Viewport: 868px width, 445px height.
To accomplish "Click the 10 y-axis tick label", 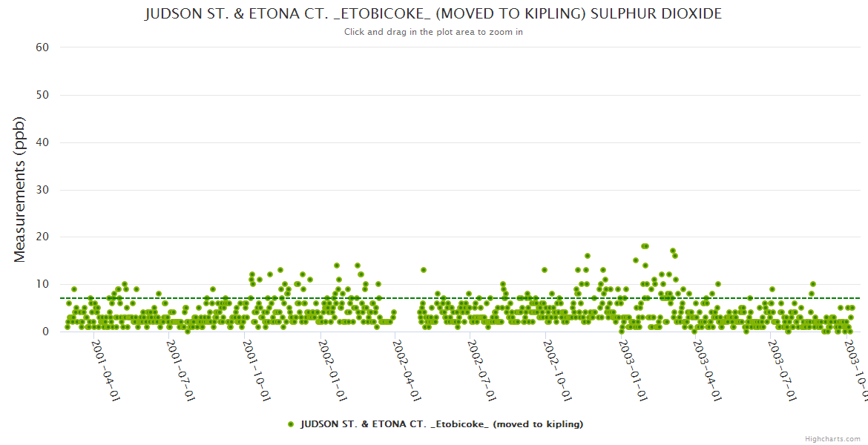I will coord(42,284).
